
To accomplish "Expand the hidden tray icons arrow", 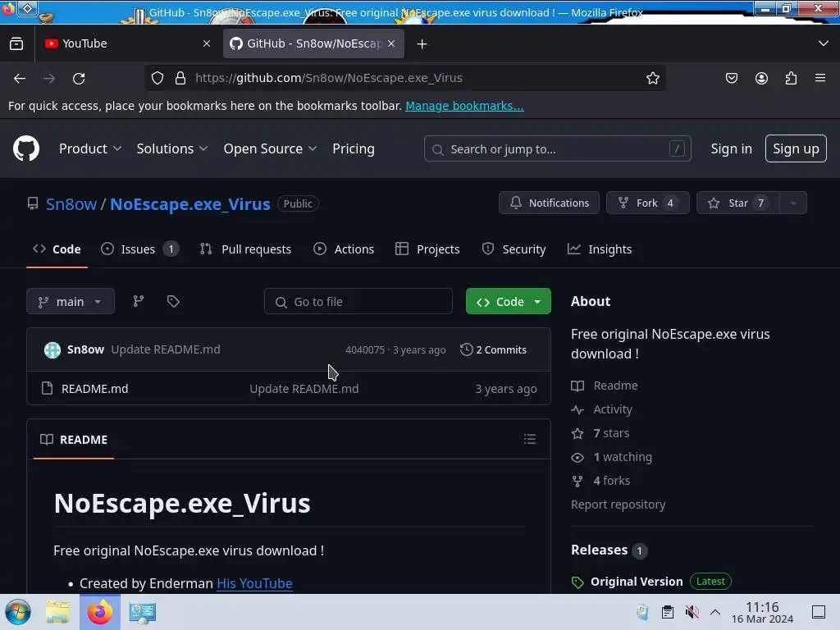I will click(x=715, y=612).
